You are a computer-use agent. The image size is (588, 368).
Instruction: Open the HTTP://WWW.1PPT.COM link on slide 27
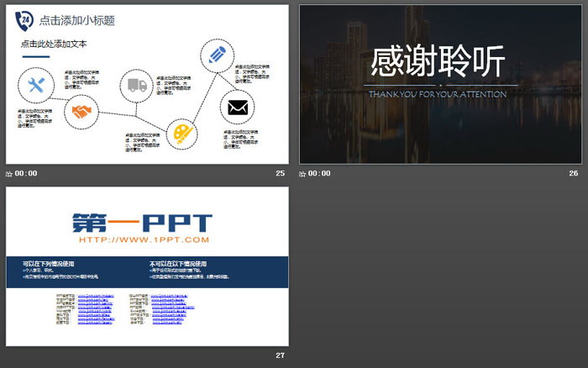(144, 239)
